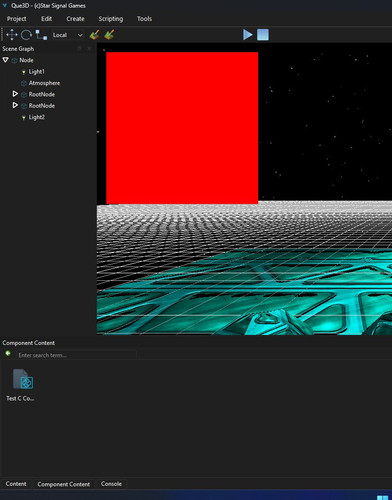Collapse the top-level Node in Scene Graph
Image resolution: width=392 pixels, height=500 pixels.
point(5,60)
